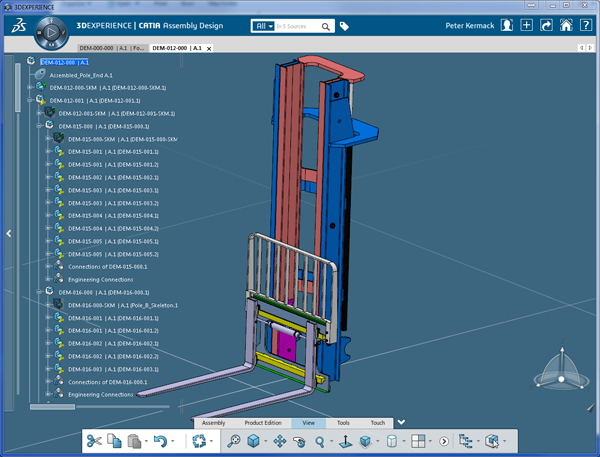Close the DEM-012-000 document tab

pyautogui.click(x=209, y=49)
